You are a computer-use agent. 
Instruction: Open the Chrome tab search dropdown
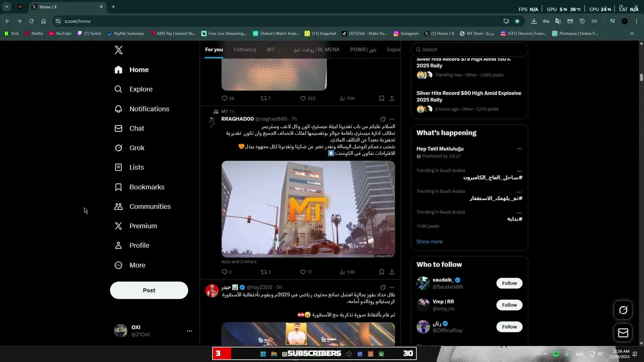click(x=7, y=7)
